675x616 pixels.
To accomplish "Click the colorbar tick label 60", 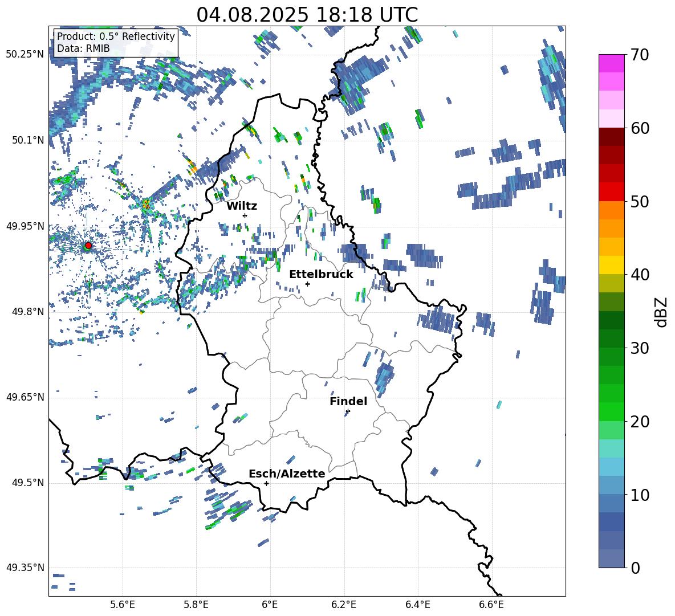I will (x=640, y=128).
